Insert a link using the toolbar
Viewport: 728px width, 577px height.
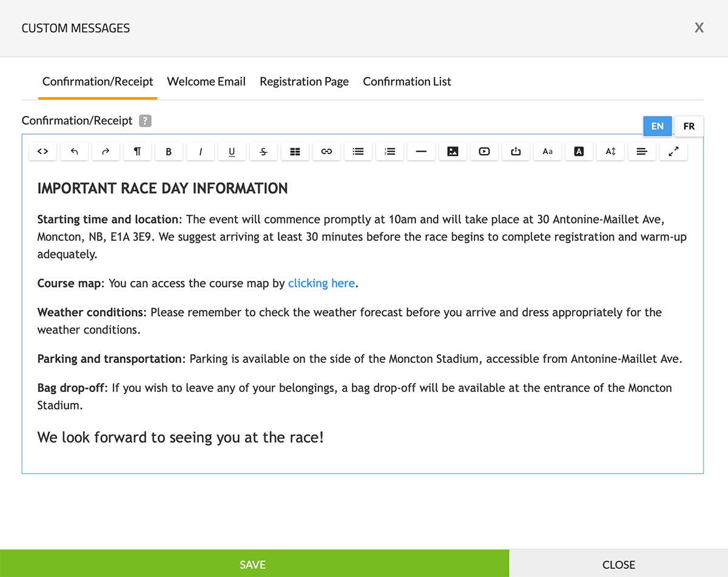[326, 152]
